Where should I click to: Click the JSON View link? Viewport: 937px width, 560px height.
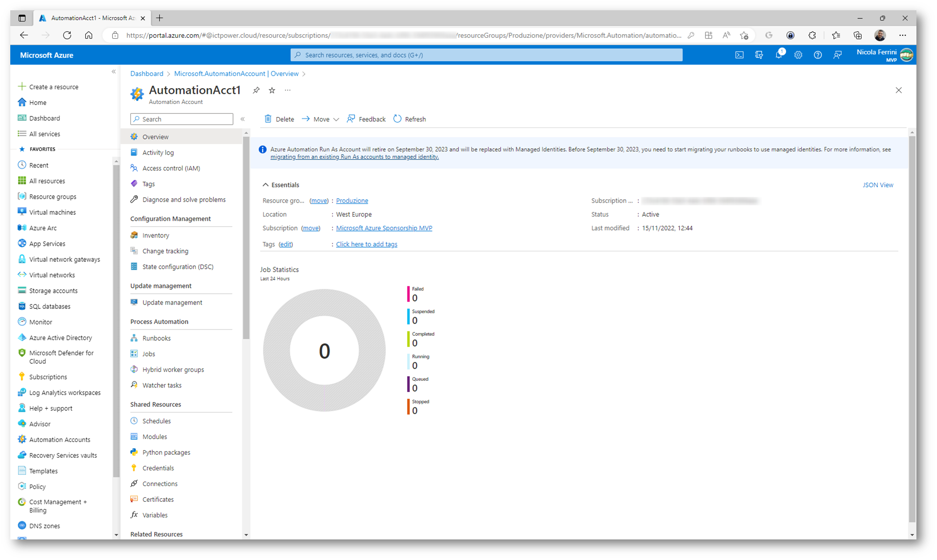(877, 185)
